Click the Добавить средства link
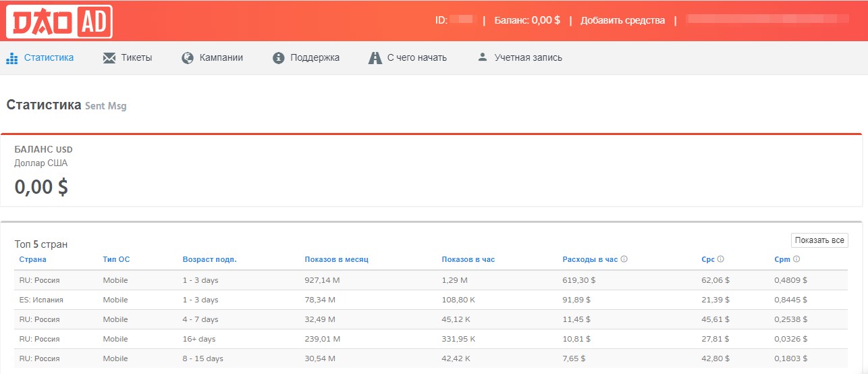868x374 pixels. (x=622, y=20)
